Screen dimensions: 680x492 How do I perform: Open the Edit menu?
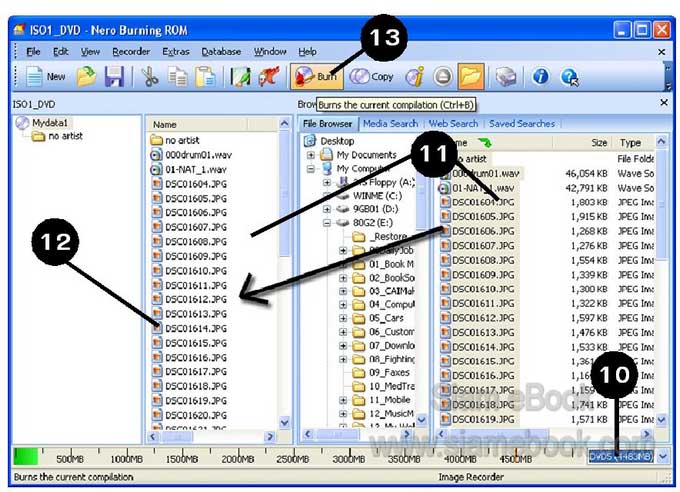tap(61, 52)
